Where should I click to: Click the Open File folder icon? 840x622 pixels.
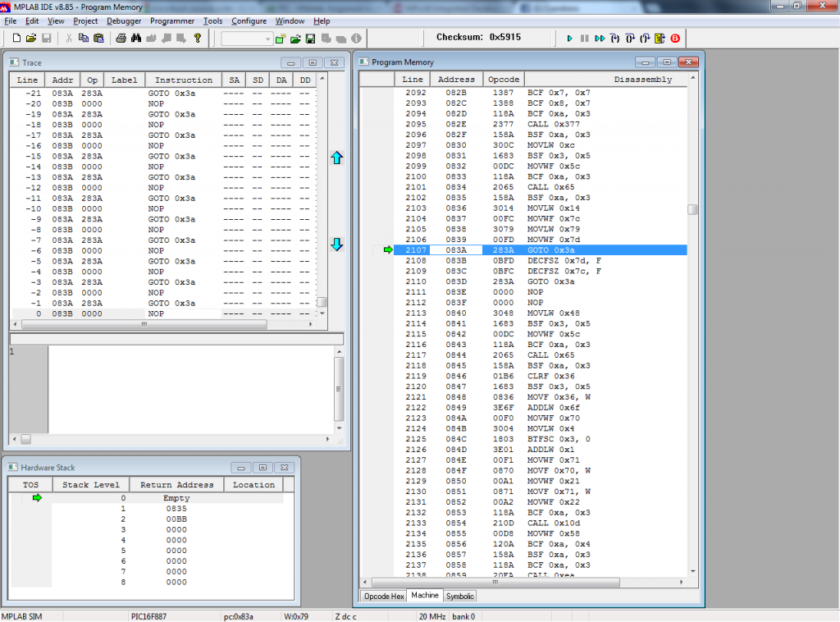pyautogui.click(x=31, y=38)
